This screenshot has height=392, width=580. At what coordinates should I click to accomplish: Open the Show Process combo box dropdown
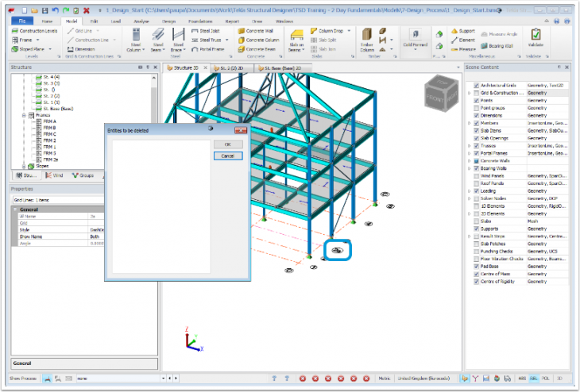163,379
